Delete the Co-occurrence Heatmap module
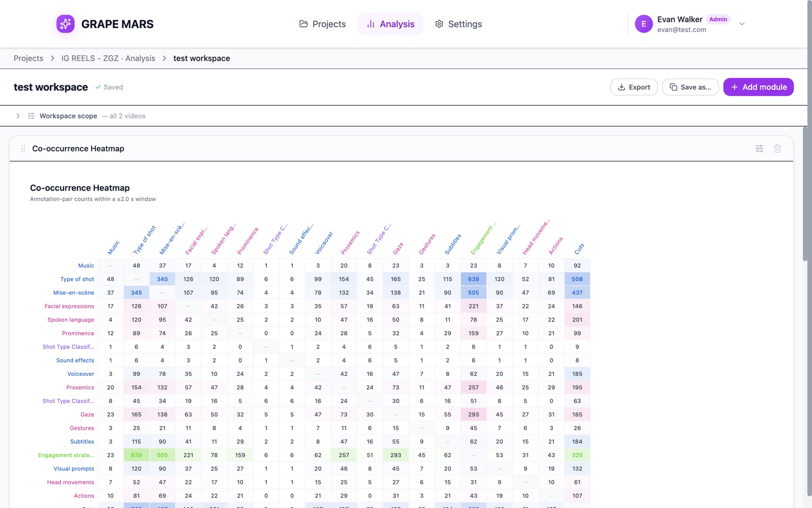 point(777,149)
